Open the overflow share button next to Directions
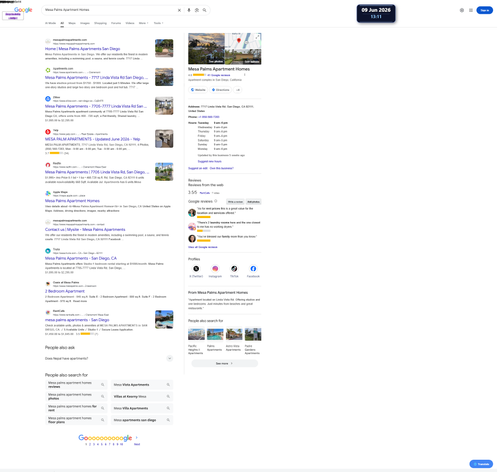The height and width of the screenshot is (472, 500). point(239,90)
